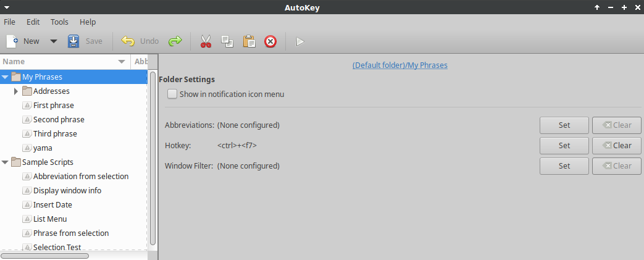The image size is (644, 260).
Task: Open the Help menu
Action: 88,22
